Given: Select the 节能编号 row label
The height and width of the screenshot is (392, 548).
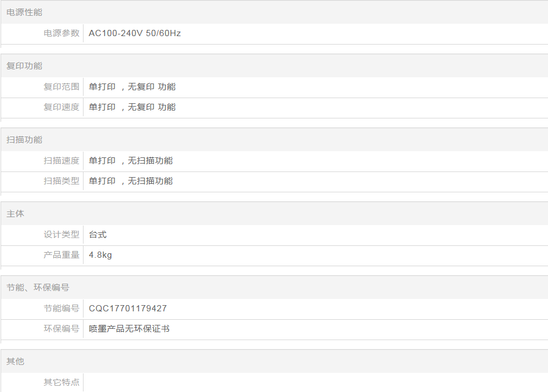Looking at the screenshot, I should (62, 309).
